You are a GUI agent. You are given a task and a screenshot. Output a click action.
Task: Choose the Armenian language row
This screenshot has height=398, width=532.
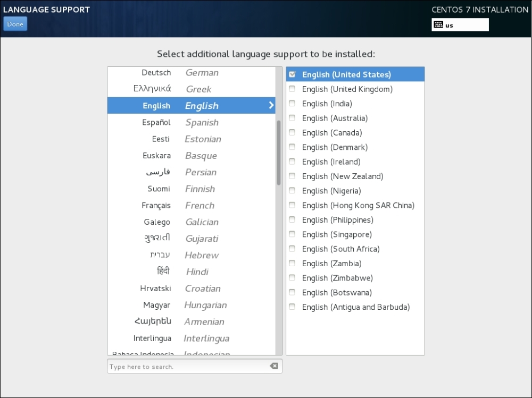[x=192, y=321]
